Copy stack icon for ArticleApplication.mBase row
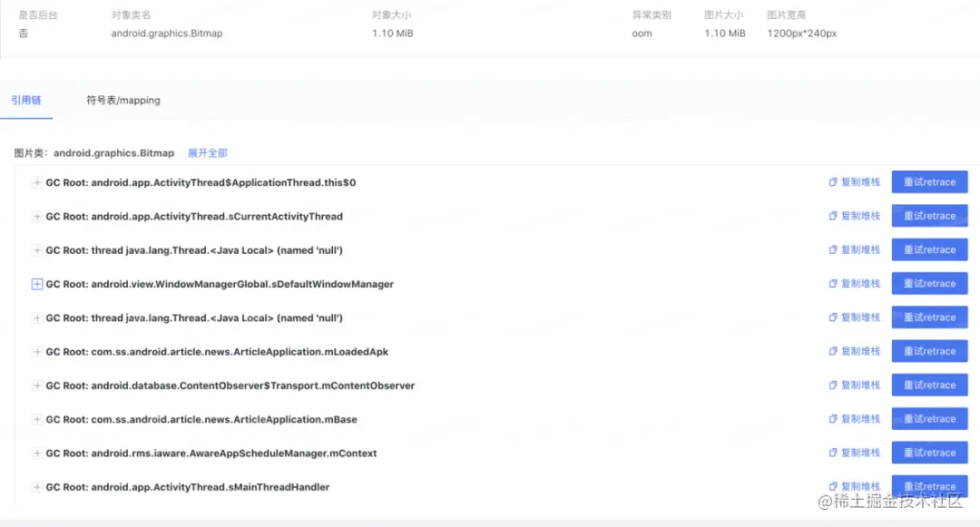Screen dimensions: 980x527 832,419
